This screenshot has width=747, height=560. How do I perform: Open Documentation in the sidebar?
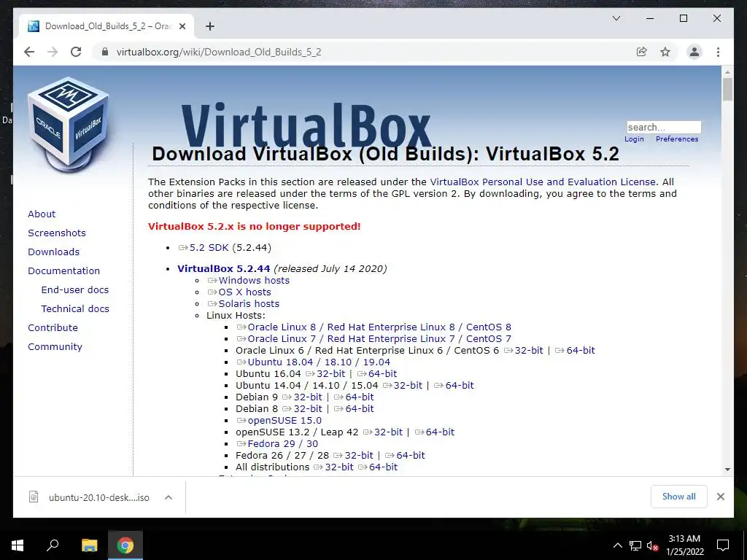64,271
